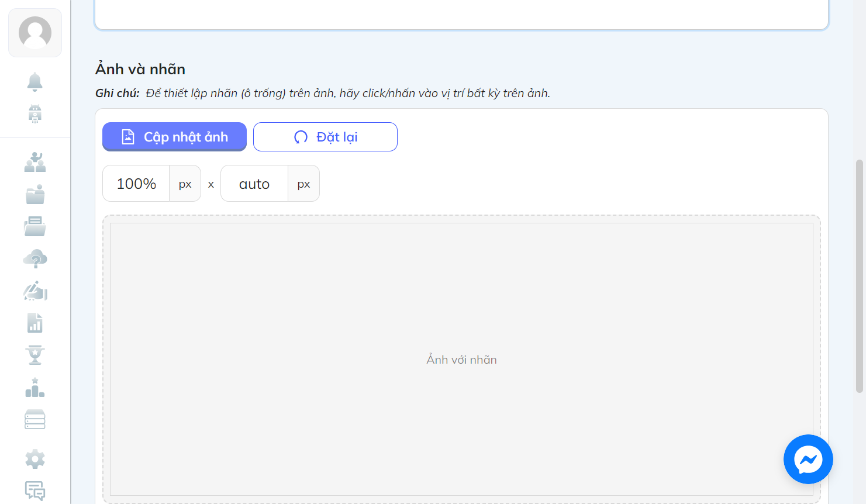The image size is (866, 504).
Task: Click the Cập nhật ảnh button
Action: 174,137
